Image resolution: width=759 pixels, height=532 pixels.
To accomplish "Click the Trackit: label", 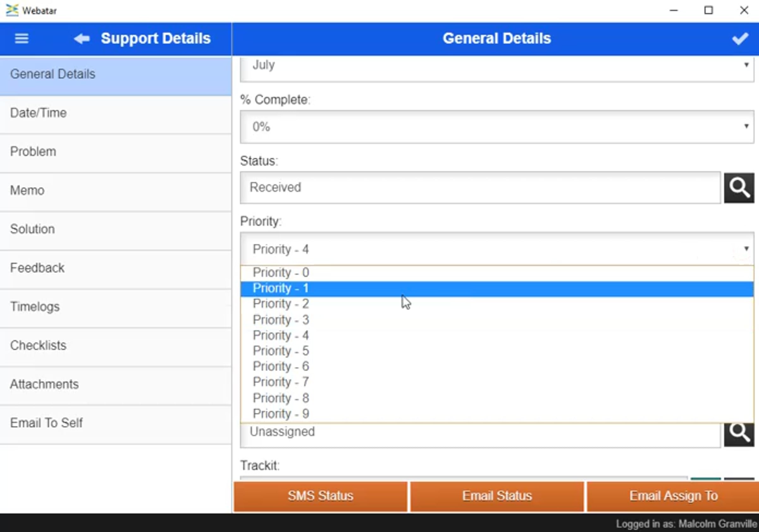I will pos(260,466).
